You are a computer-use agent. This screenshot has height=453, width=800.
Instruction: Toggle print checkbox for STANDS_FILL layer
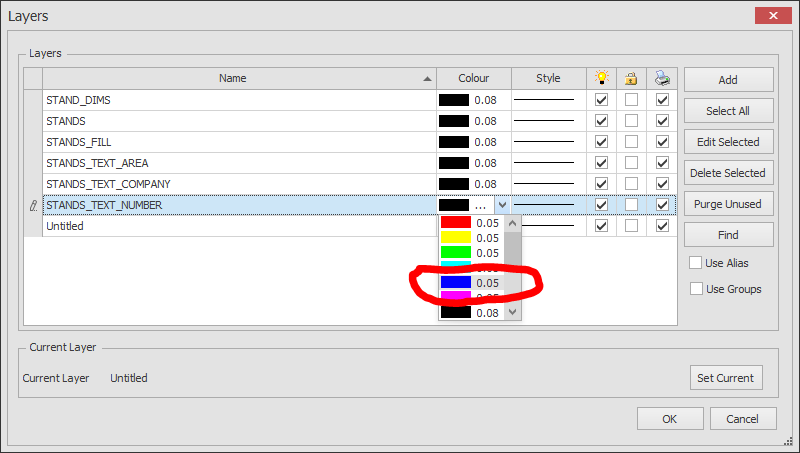[x=662, y=142]
